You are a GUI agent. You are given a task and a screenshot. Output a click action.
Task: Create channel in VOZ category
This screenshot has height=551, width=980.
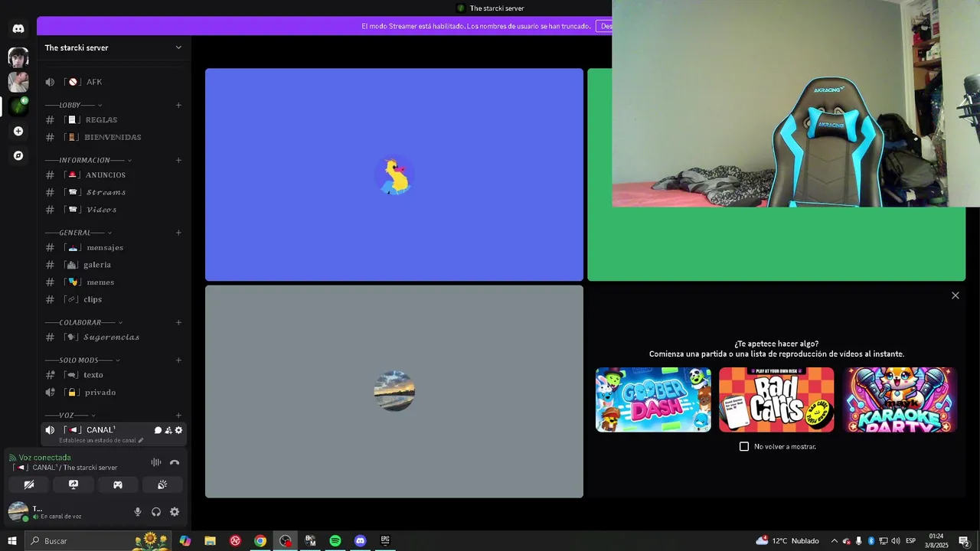click(178, 415)
